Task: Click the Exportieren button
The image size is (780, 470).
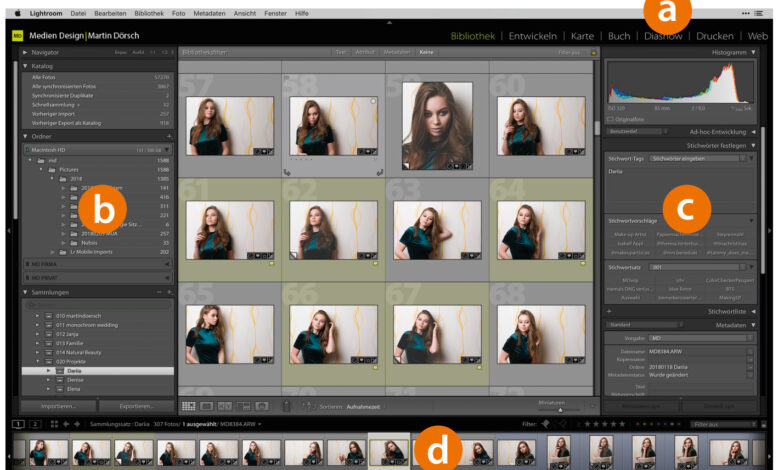Action: (136, 407)
